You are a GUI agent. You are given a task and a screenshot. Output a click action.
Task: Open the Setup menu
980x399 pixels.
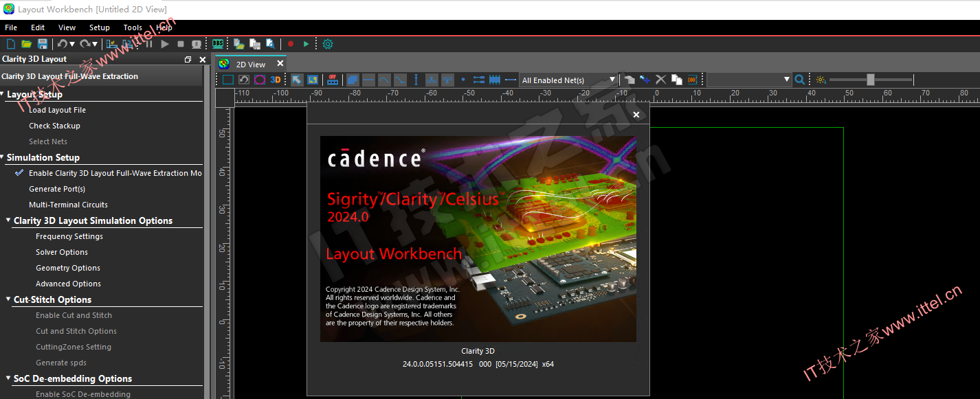tap(100, 27)
